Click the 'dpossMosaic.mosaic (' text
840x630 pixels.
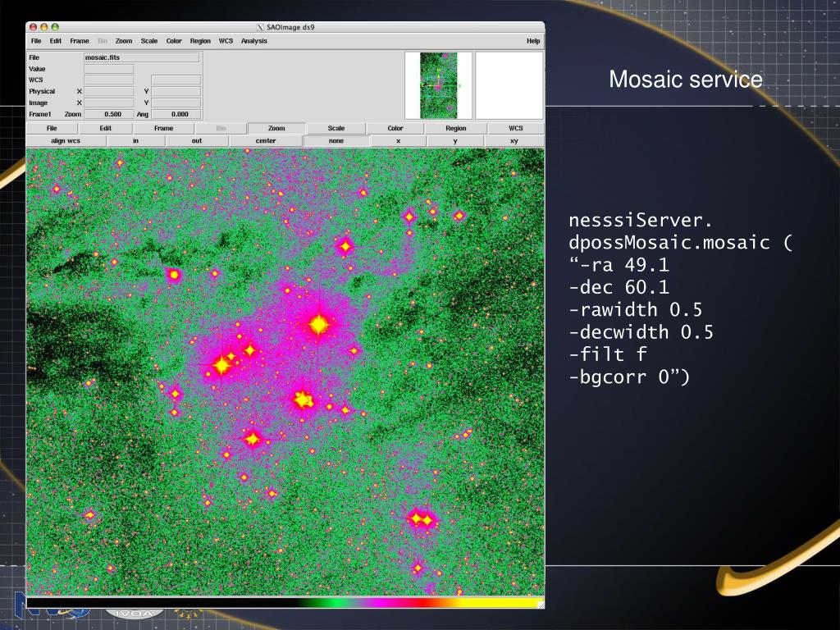[680, 243]
